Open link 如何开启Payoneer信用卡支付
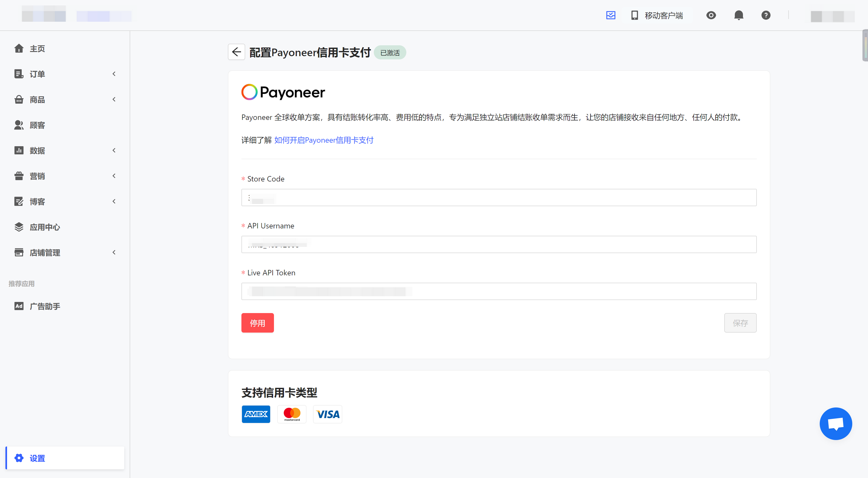This screenshot has width=868, height=478. 324,140
